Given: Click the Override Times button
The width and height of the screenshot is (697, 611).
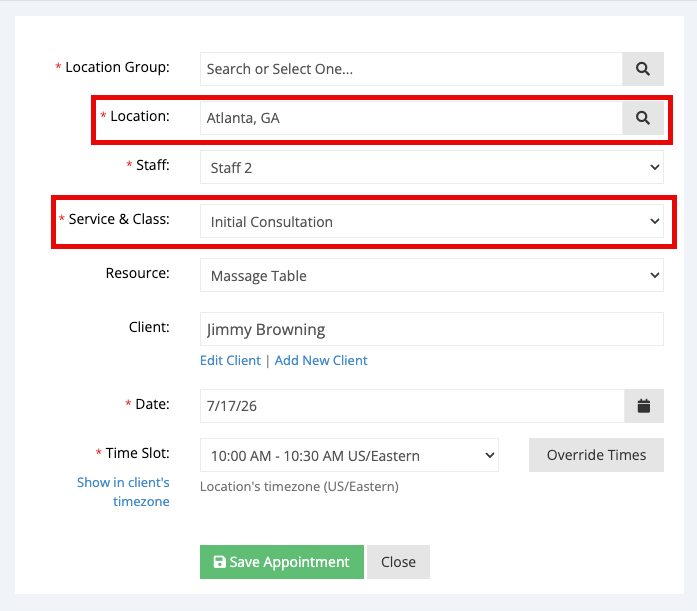Looking at the screenshot, I should pos(596,455).
